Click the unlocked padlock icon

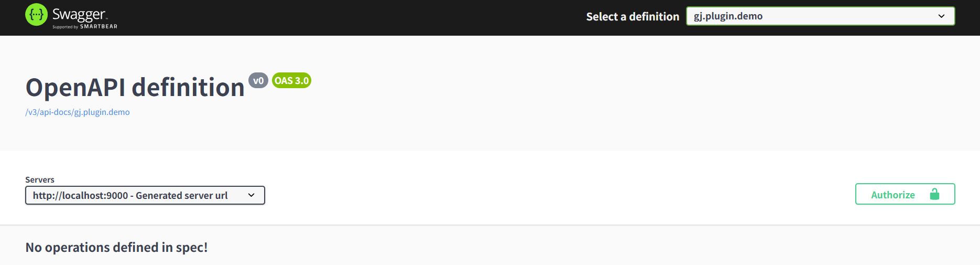(x=934, y=194)
